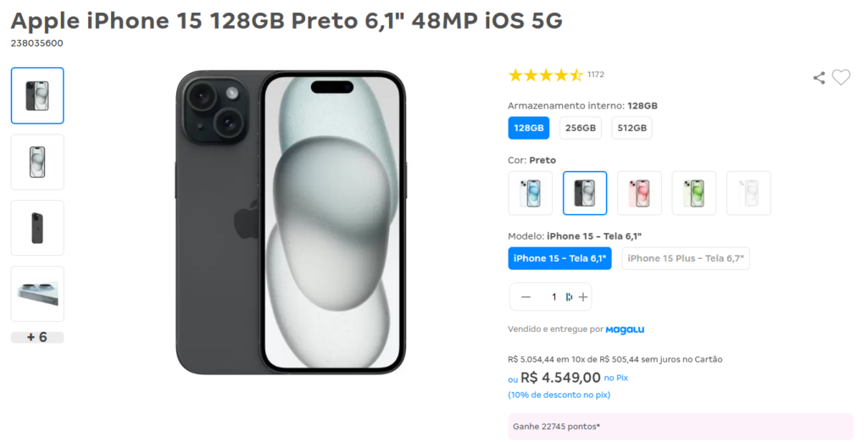Decrease quantity with minus icon
Image resolution: width=868 pixels, height=442 pixels.
point(526,297)
